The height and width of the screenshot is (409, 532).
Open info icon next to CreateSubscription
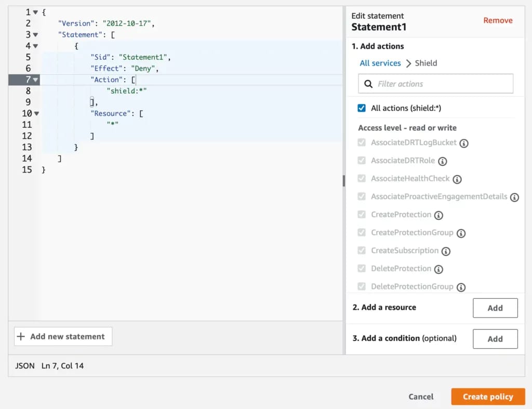(446, 251)
